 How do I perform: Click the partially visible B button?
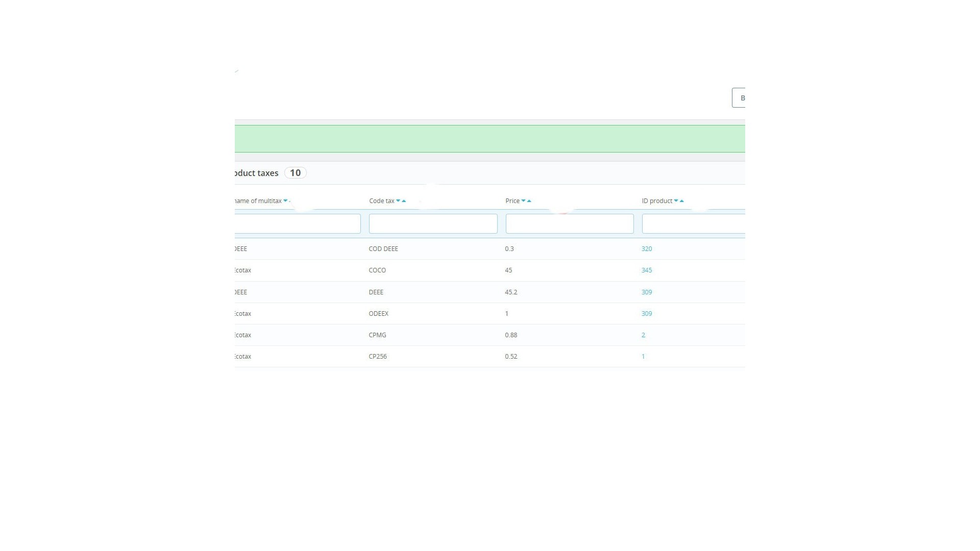coord(739,98)
